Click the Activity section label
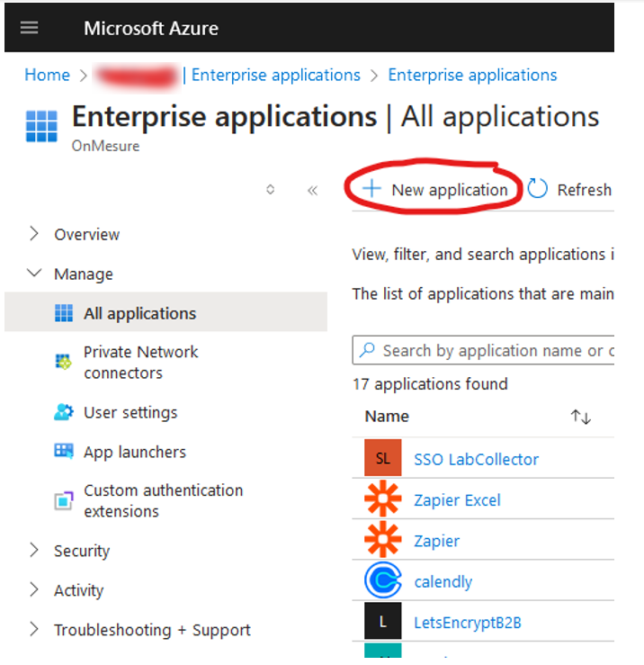Viewport: 644px width, 665px height. pyautogui.click(x=79, y=590)
